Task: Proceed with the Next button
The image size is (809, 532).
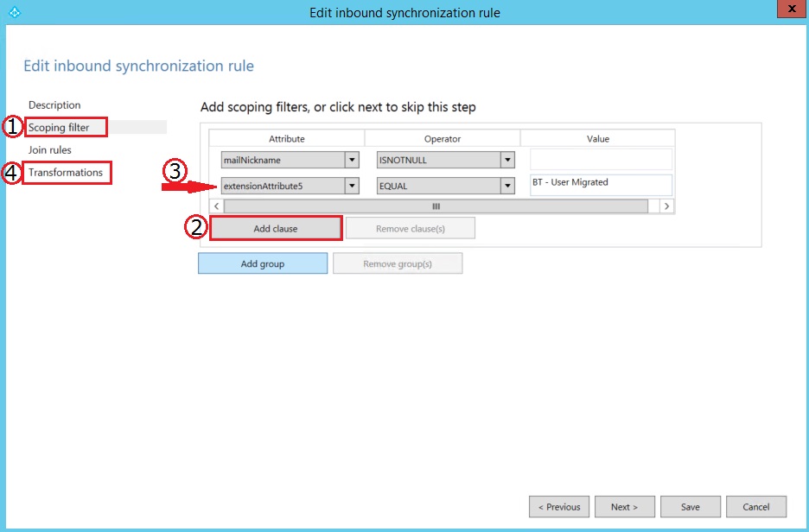Action: [624, 507]
